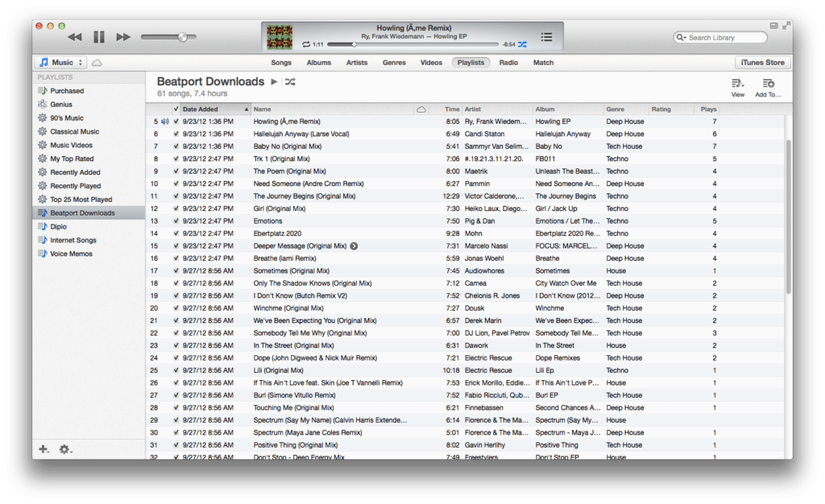
Task: Select Lili (Original Mix) song
Action: point(465,370)
